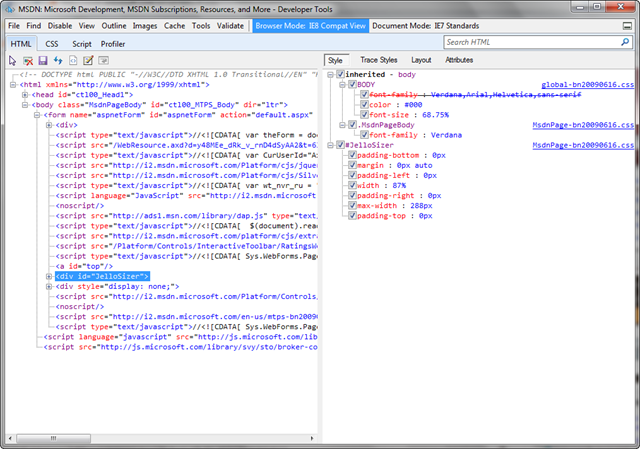Open MsdnPage-bn20090616.css link beside .MsdnPageBody
640x449 pixels.
pyautogui.click(x=583, y=125)
